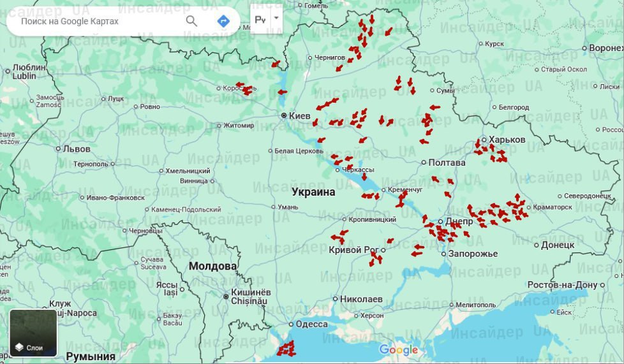Click the red arrow cluster south of Одесса
Image resolution: width=624 pixels, height=364 pixels.
(x=285, y=348)
